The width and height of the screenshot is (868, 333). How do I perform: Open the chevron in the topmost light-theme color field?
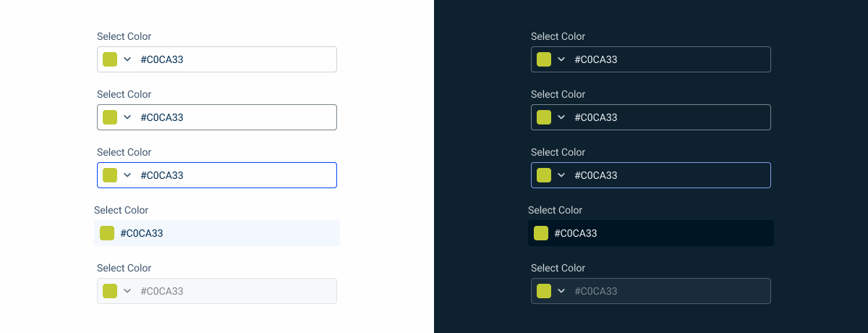pos(127,59)
